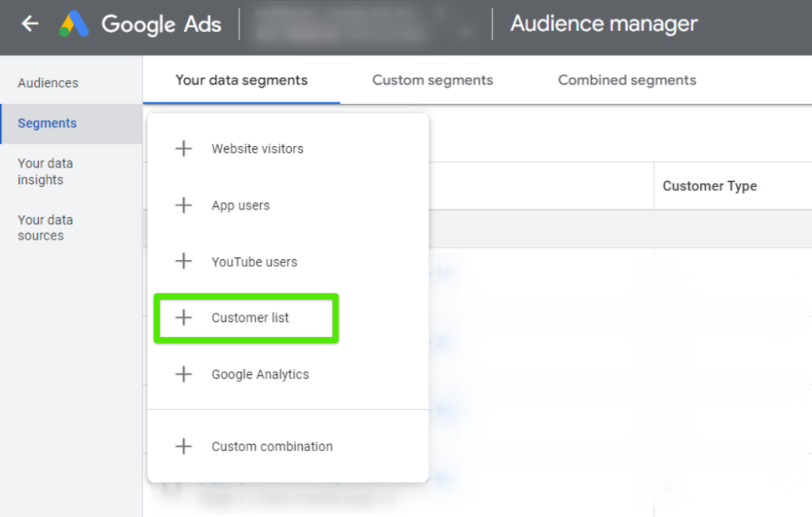Open the blurred account selector in header
Screen dimensions: 812x517
coord(365,24)
